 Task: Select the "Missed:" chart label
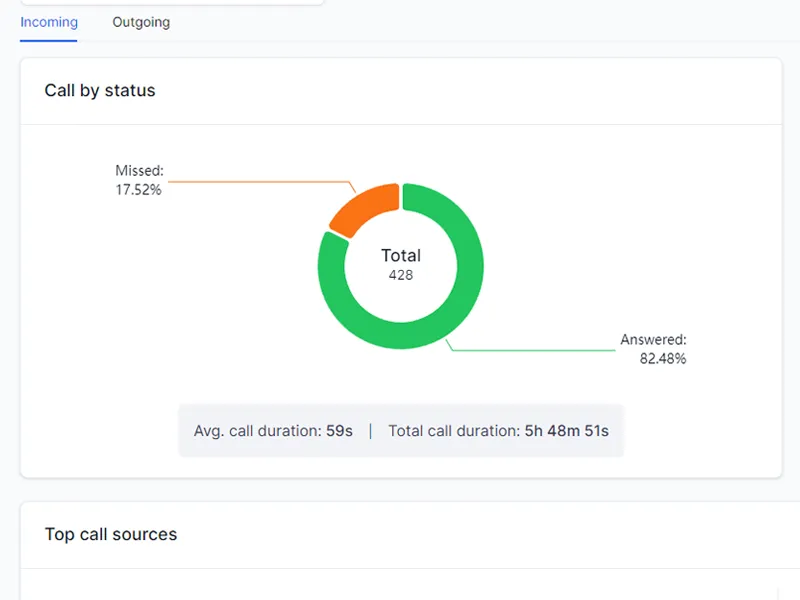tap(139, 171)
